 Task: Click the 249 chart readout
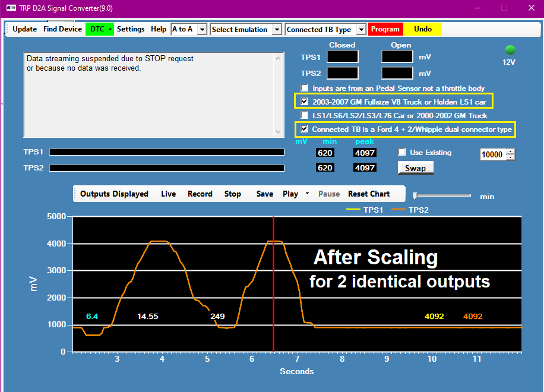pos(217,316)
